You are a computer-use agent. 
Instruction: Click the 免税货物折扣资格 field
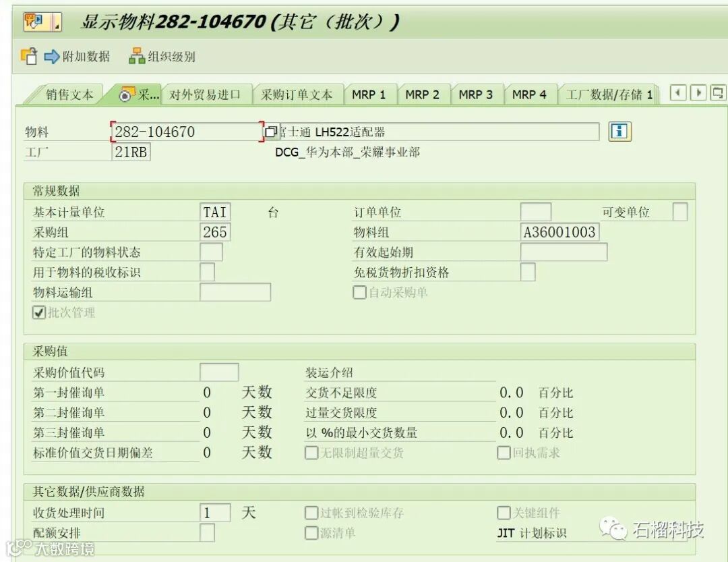click(x=528, y=272)
